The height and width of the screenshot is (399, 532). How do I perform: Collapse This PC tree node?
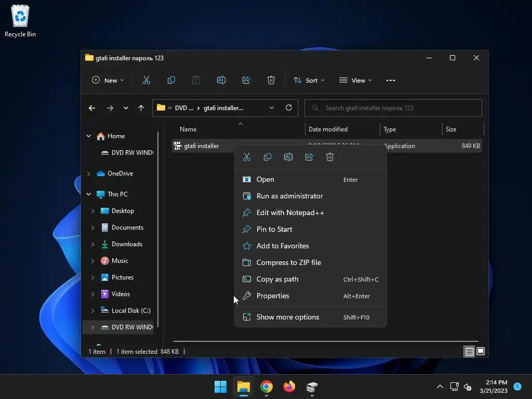[88, 194]
